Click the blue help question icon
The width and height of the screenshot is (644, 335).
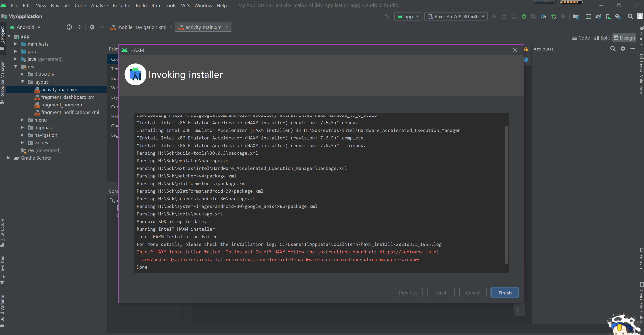click(x=526, y=60)
